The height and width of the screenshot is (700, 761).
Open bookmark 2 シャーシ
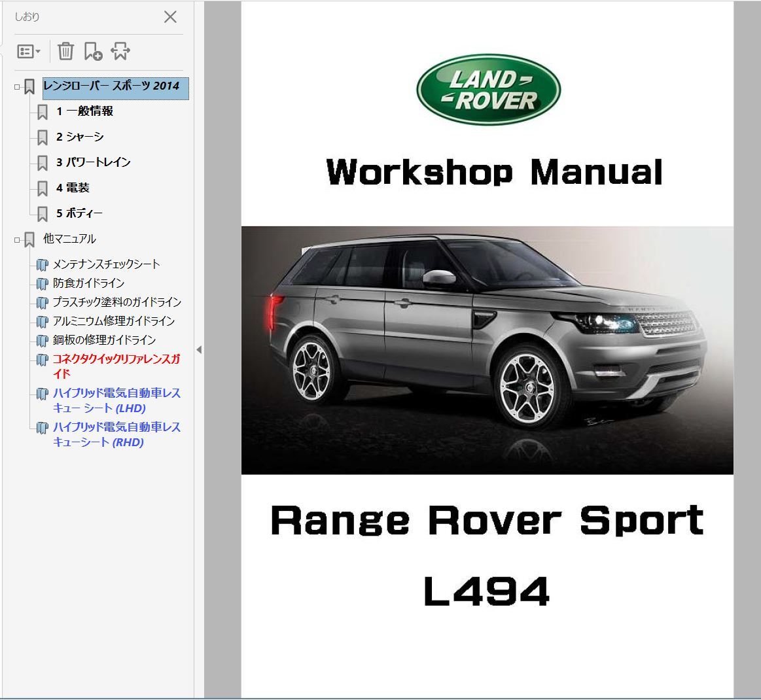tap(80, 137)
